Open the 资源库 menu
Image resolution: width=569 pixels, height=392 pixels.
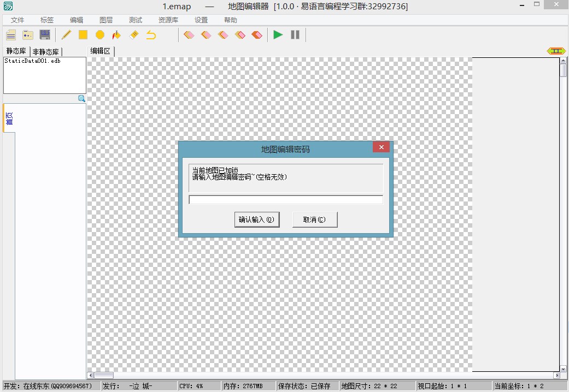(x=168, y=20)
